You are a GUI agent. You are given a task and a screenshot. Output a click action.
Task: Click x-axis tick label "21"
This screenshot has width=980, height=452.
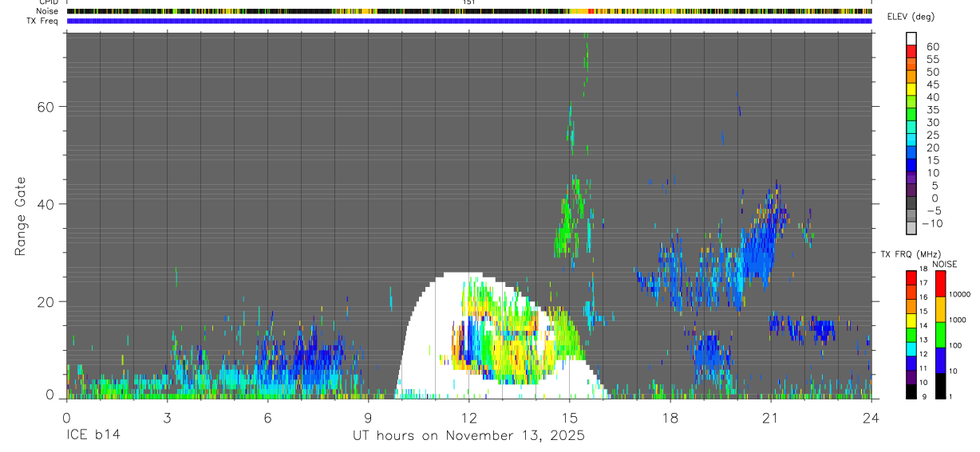(x=771, y=418)
